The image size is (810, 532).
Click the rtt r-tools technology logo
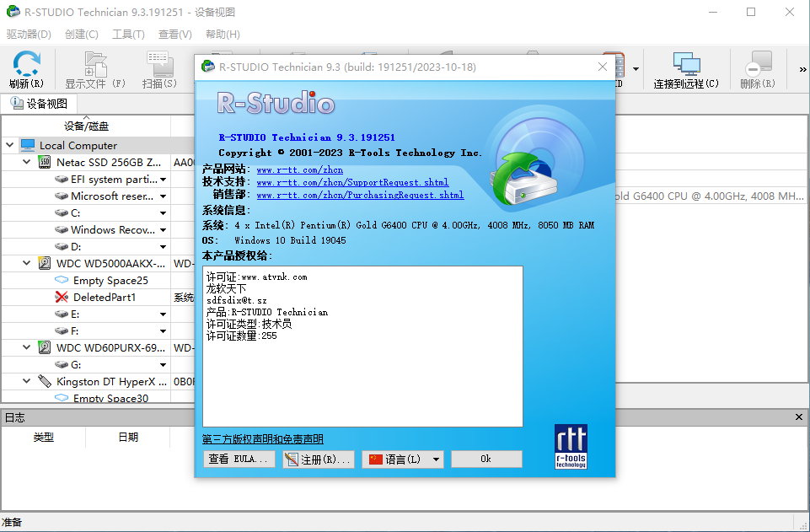click(571, 447)
